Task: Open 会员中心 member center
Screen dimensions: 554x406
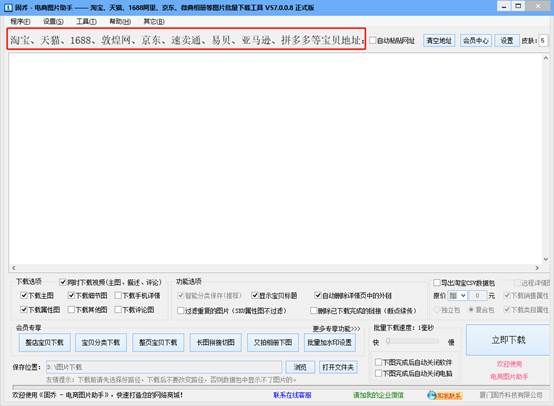Action: tap(476, 41)
